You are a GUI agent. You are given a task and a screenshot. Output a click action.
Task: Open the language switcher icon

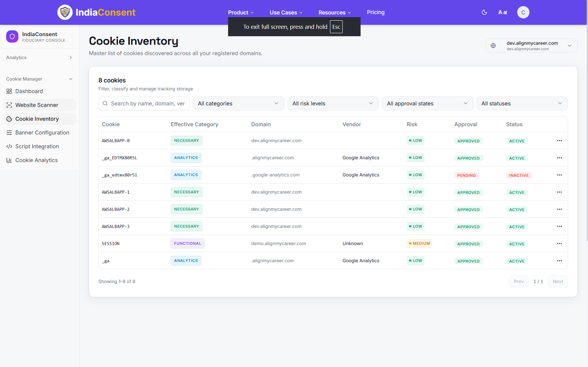coord(503,12)
